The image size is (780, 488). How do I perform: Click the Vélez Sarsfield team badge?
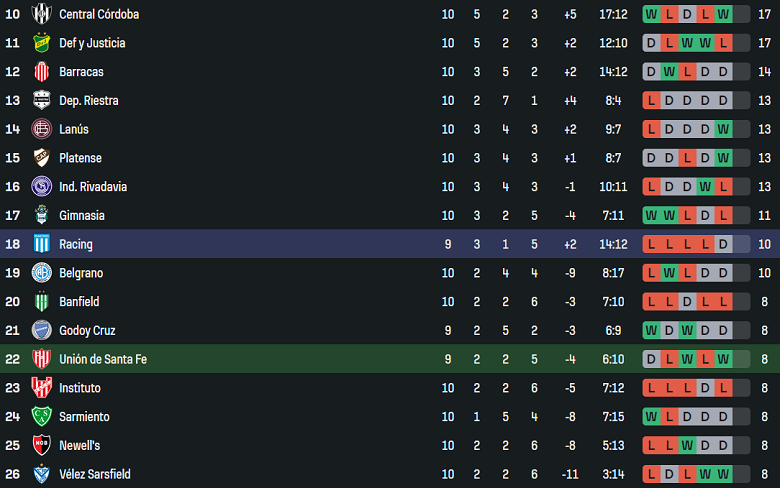coord(42,474)
